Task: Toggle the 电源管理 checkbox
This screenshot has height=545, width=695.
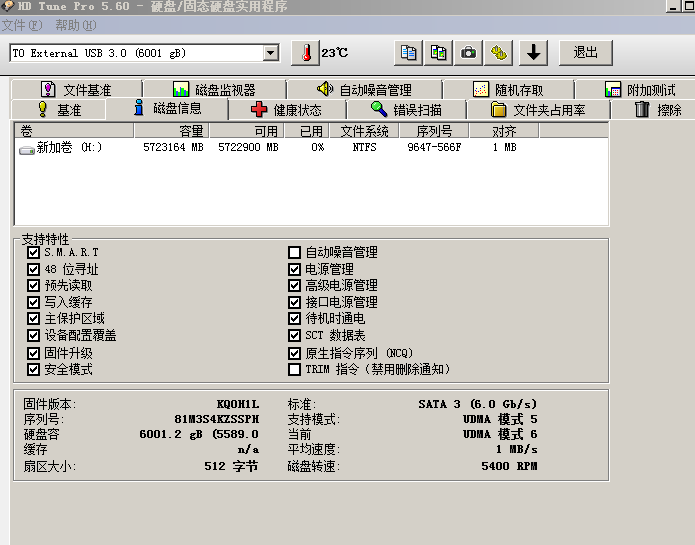Action: click(x=294, y=269)
